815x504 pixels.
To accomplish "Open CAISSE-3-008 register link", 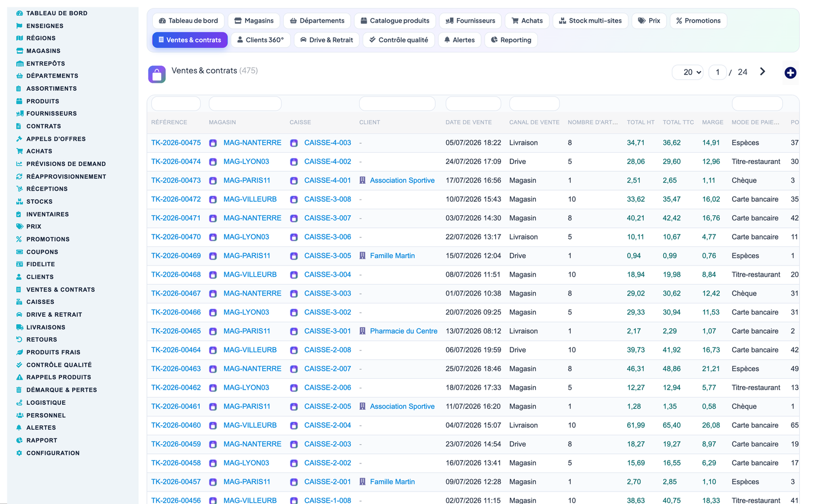I will (328, 199).
